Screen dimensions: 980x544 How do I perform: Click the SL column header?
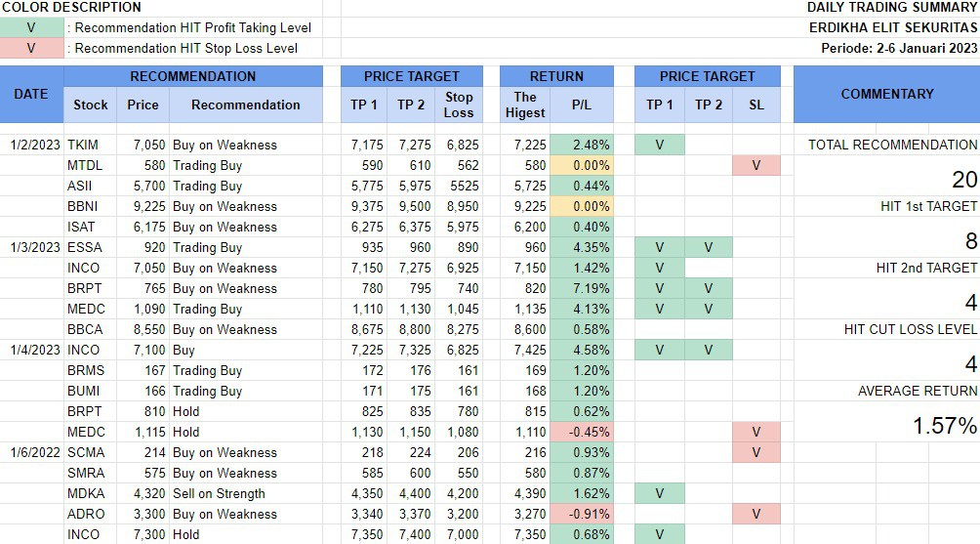pyautogui.click(x=756, y=105)
